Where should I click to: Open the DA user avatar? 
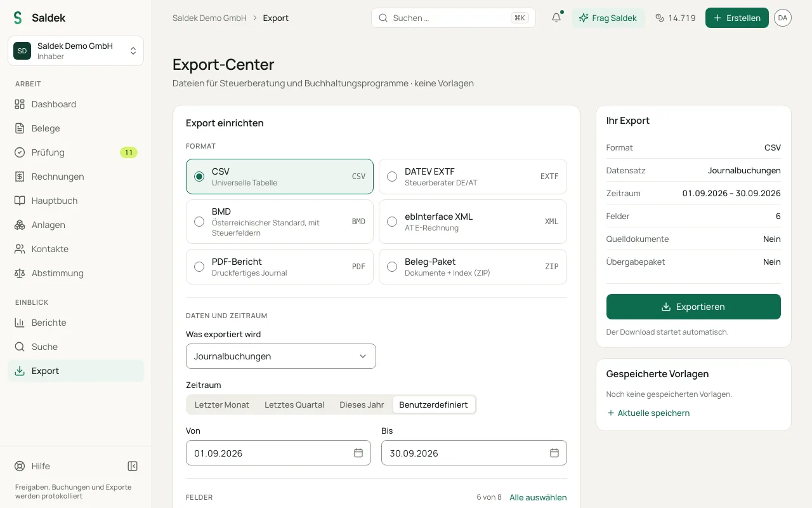point(783,18)
